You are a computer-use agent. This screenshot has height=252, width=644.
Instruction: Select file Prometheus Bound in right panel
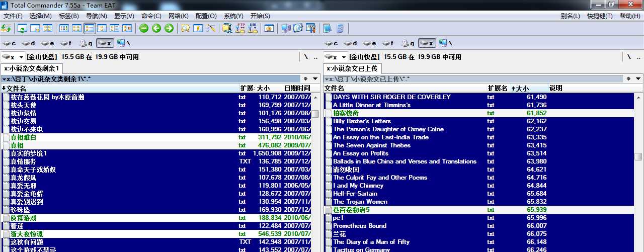point(360,226)
